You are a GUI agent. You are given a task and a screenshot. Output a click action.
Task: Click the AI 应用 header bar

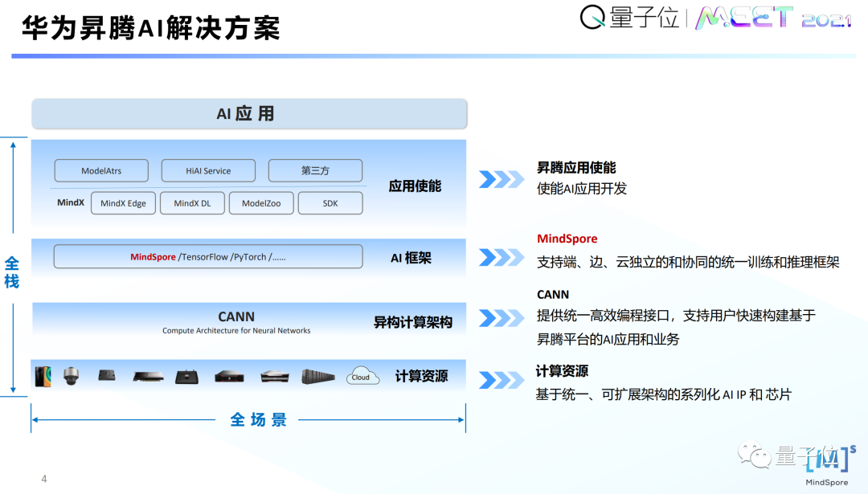click(x=248, y=113)
